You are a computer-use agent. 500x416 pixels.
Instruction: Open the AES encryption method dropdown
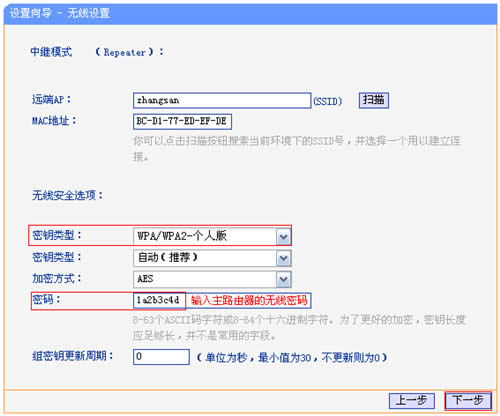pos(212,279)
